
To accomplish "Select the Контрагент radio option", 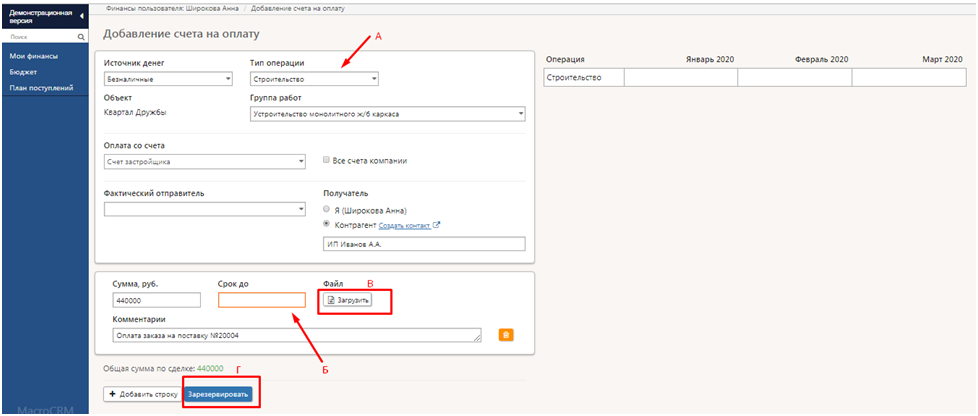I will coord(327,225).
